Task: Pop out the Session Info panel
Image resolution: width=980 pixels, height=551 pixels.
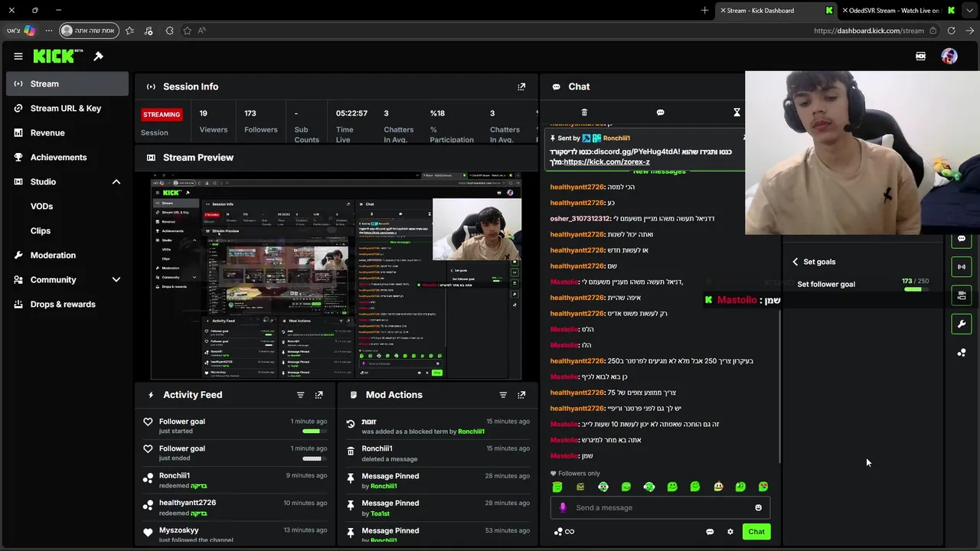Action: point(521,86)
